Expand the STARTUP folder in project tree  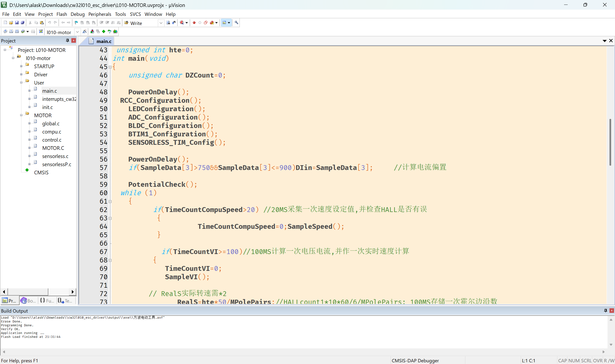(21, 66)
